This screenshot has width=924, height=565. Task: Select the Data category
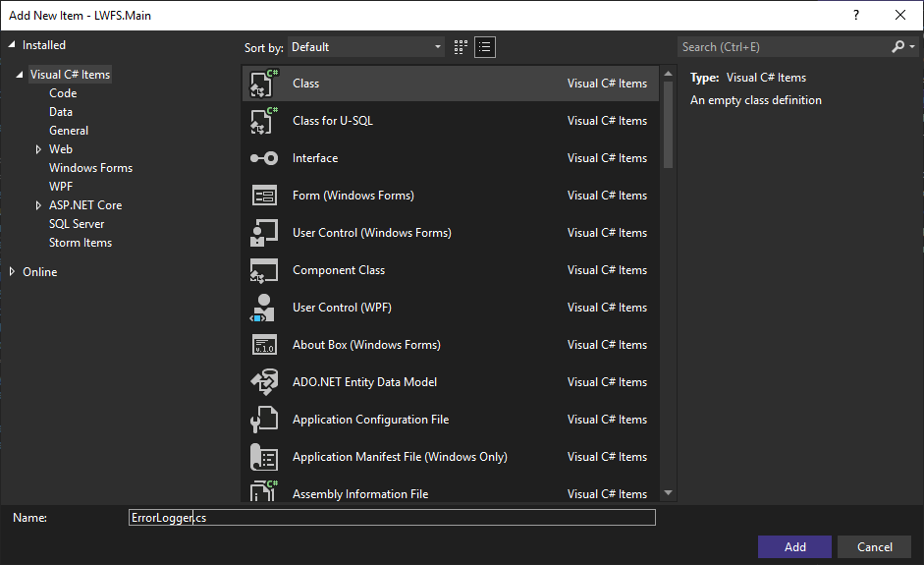point(61,111)
